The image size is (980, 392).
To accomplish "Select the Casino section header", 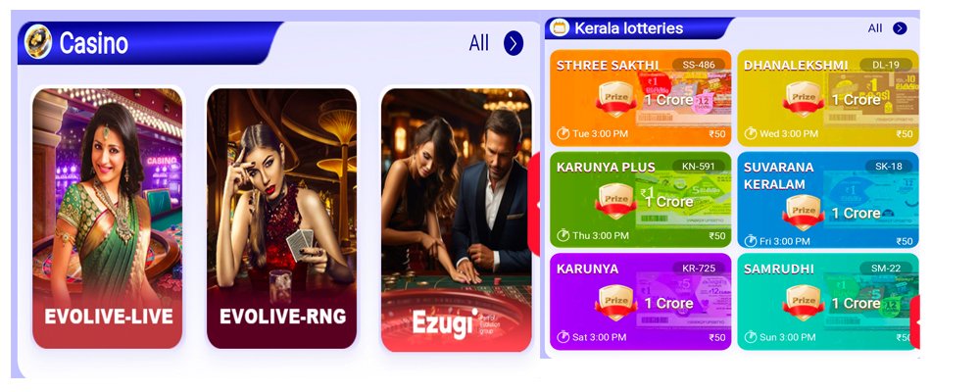I will (150, 43).
